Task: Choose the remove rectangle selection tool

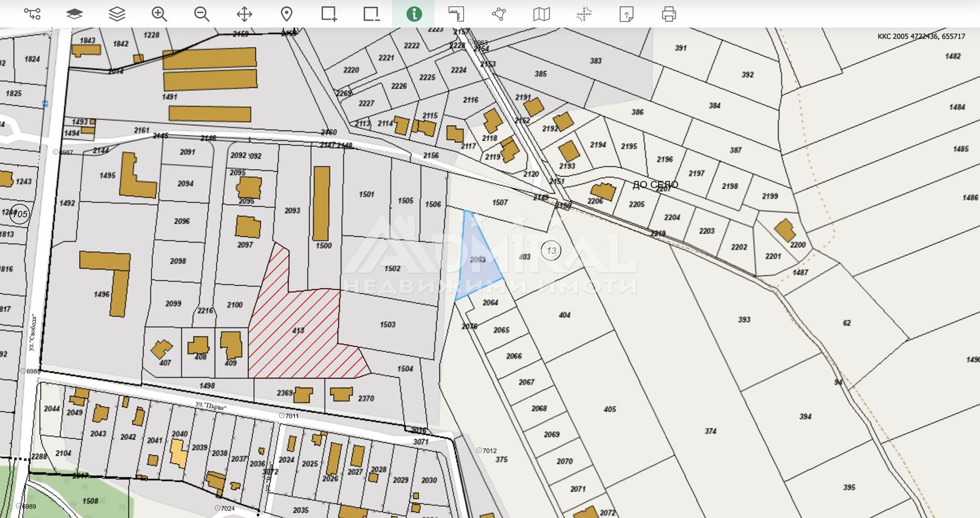Action: pos(371,14)
